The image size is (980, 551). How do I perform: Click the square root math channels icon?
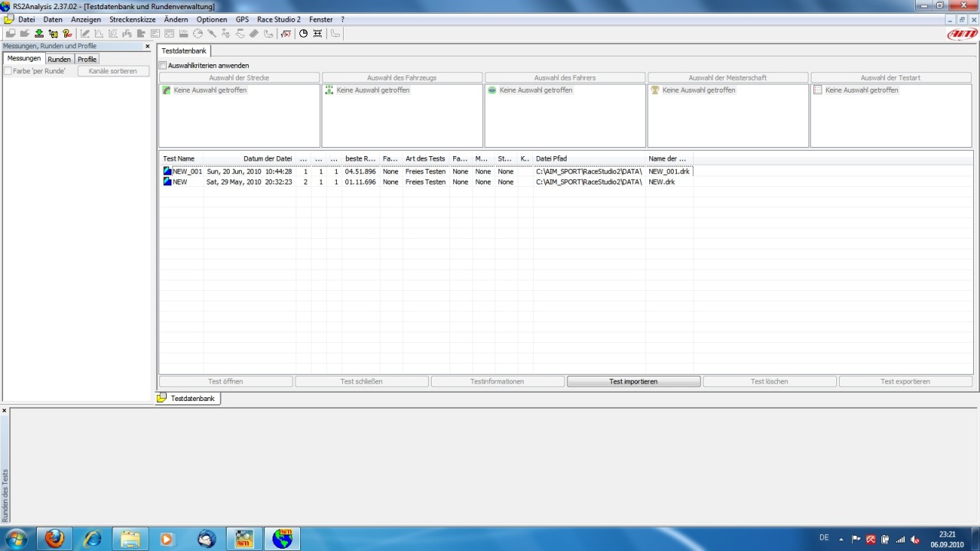point(286,34)
